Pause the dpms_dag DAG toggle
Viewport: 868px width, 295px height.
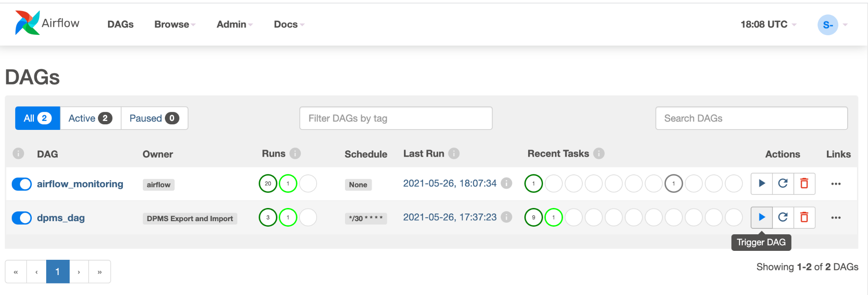click(22, 218)
